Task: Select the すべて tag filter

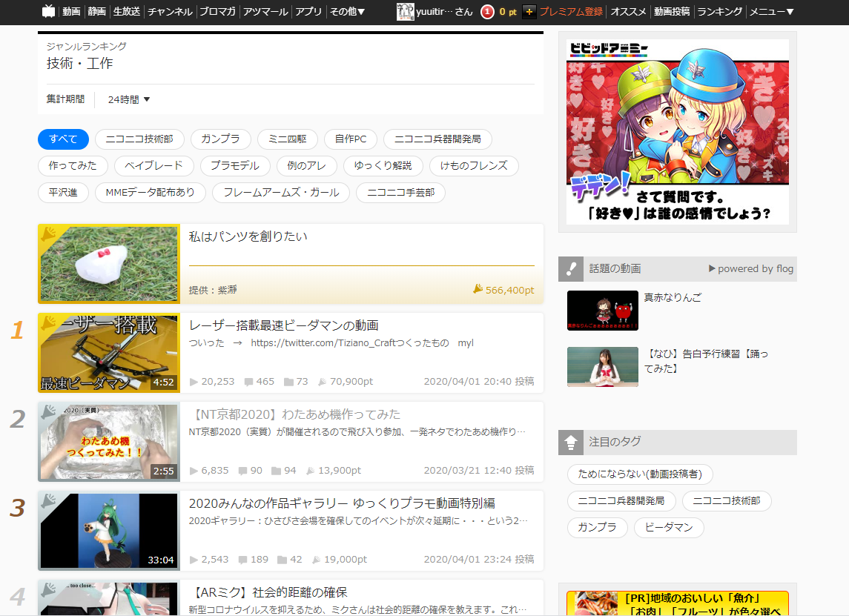Action: [x=63, y=139]
